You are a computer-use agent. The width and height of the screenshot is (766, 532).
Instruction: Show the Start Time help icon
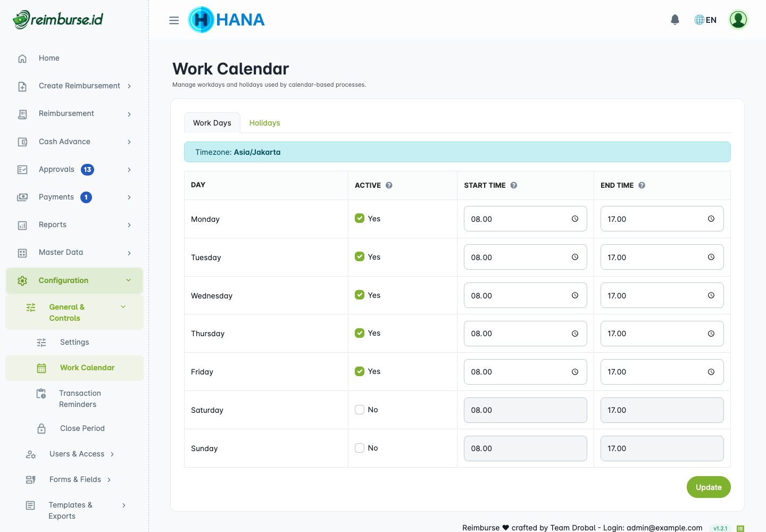(514, 185)
